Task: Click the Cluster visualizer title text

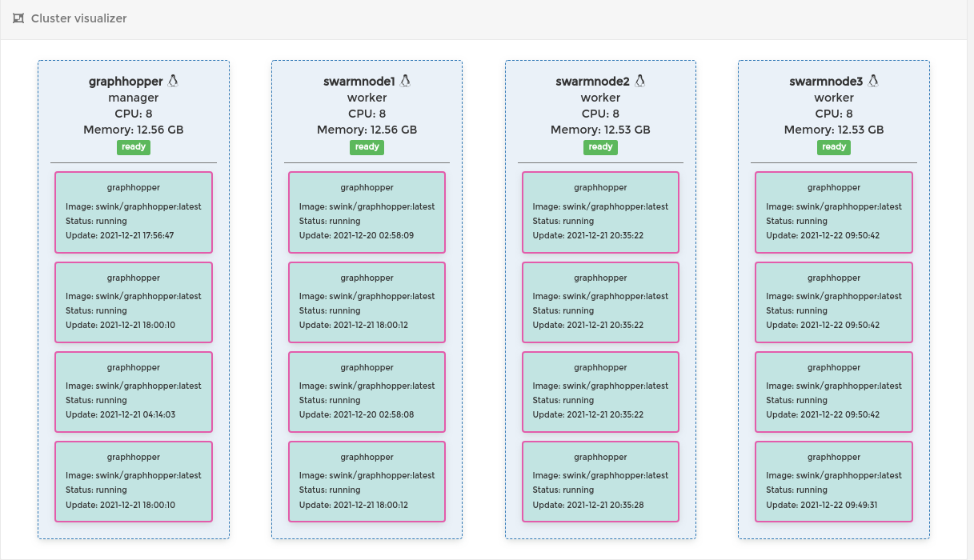Action: pyautogui.click(x=78, y=18)
